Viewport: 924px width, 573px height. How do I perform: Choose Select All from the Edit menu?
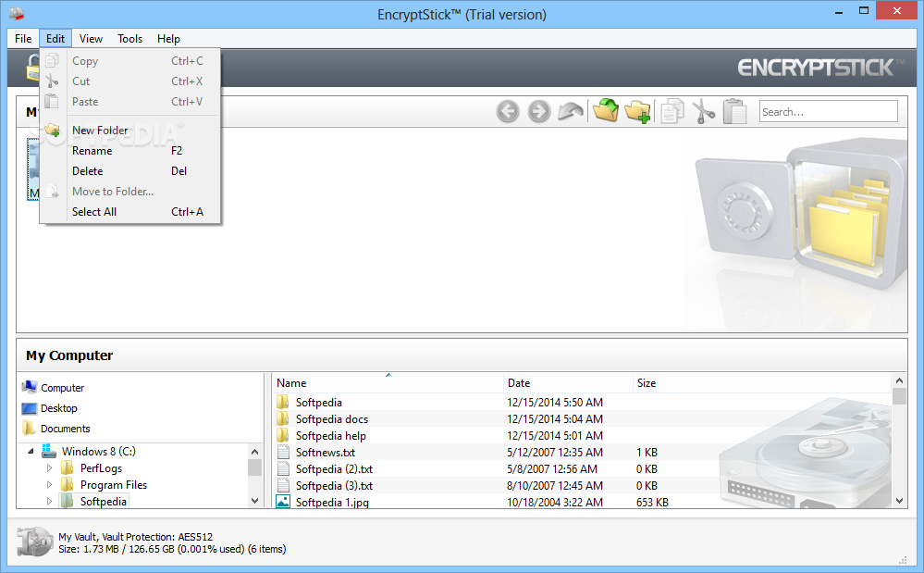coord(129,212)
